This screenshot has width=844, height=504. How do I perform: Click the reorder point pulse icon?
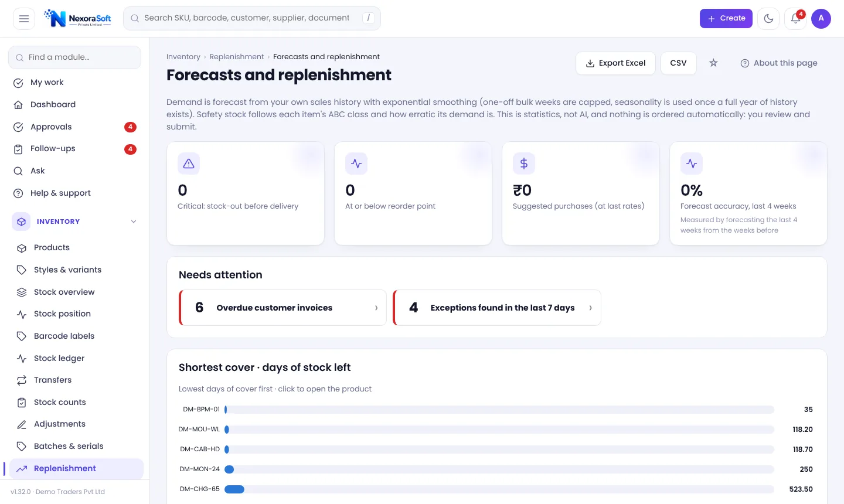tap(356, 164)
